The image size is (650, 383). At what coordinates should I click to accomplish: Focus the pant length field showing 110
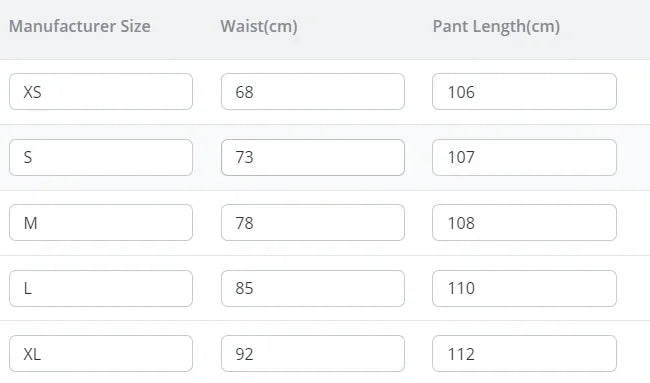[x=524, y=288]
